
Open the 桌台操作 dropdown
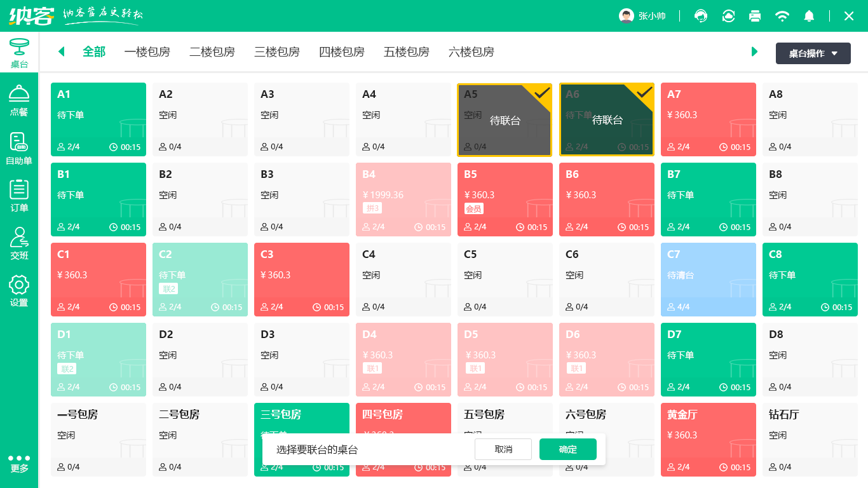(813, 53)
